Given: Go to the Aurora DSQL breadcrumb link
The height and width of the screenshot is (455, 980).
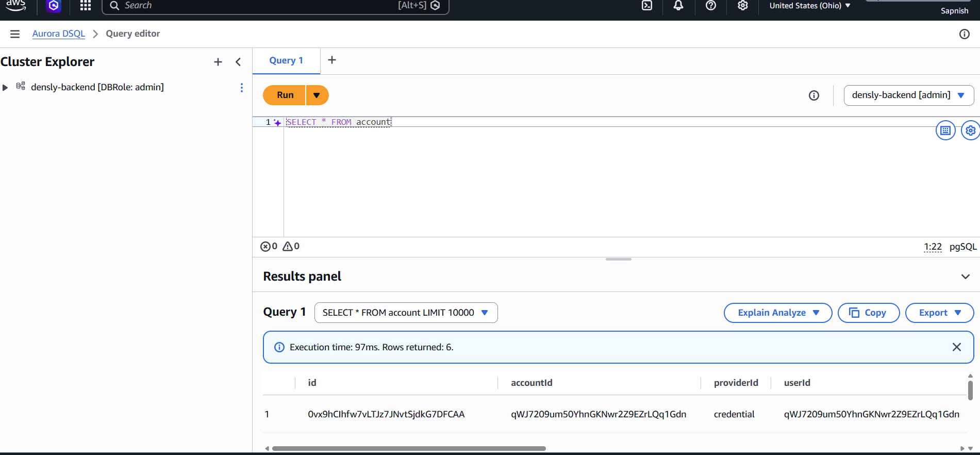Looking at the screenshot, I should point(59,34).
